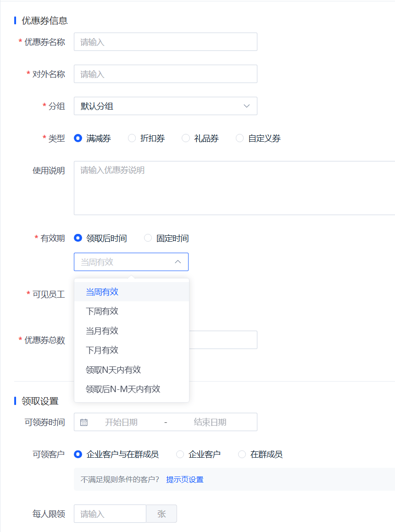
Task: Click the 使用说明 text area
Action: click(234, 188)
